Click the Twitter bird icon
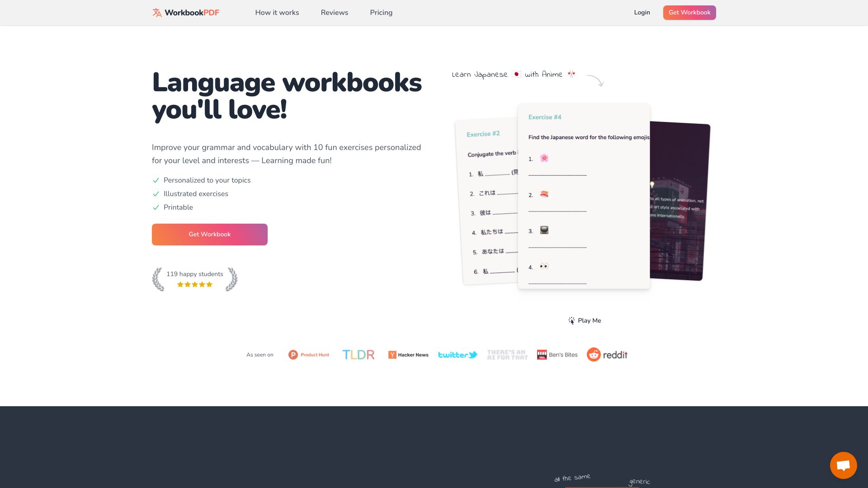The image size is (868, 488). (x=474, y=355)
